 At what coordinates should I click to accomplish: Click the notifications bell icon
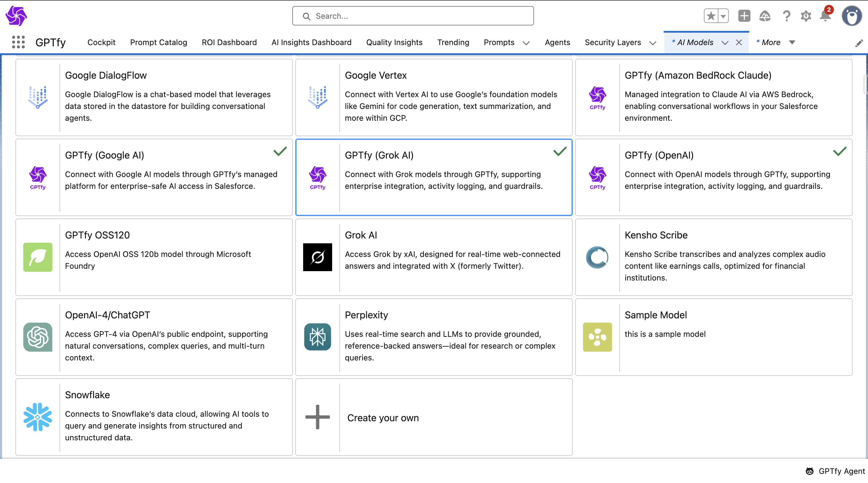point(825,16)
